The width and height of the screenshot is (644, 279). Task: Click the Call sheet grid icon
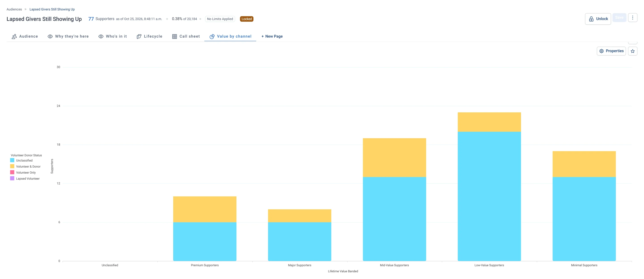pyautogui.click(x=174, y=36)
